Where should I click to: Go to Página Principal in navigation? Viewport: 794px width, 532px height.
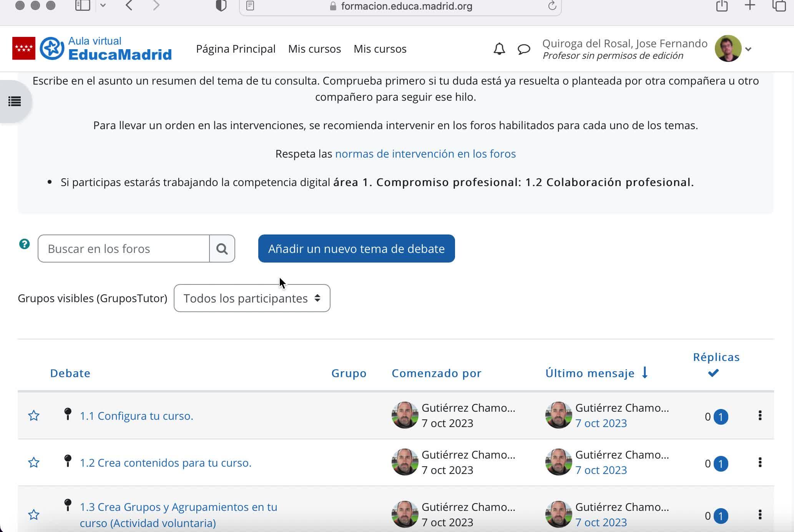(236, 49)
